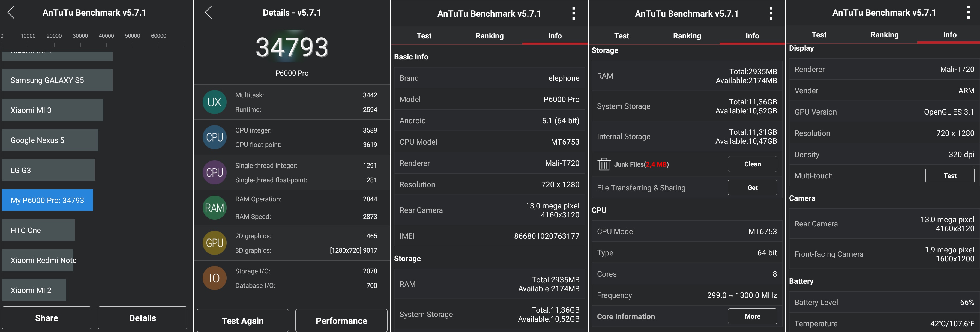Open Details from the ranking screen

[143, 318]
